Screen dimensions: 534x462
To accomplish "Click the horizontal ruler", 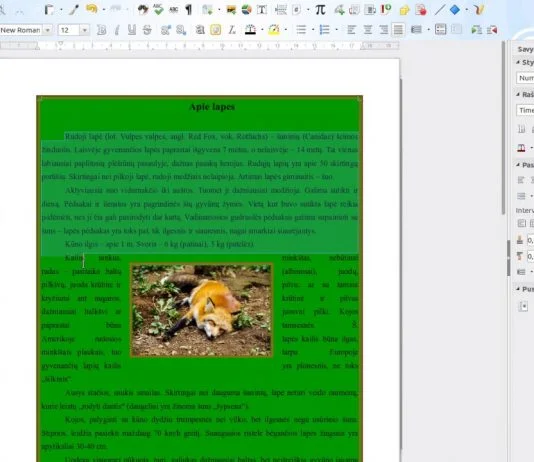I will [200, 45].
